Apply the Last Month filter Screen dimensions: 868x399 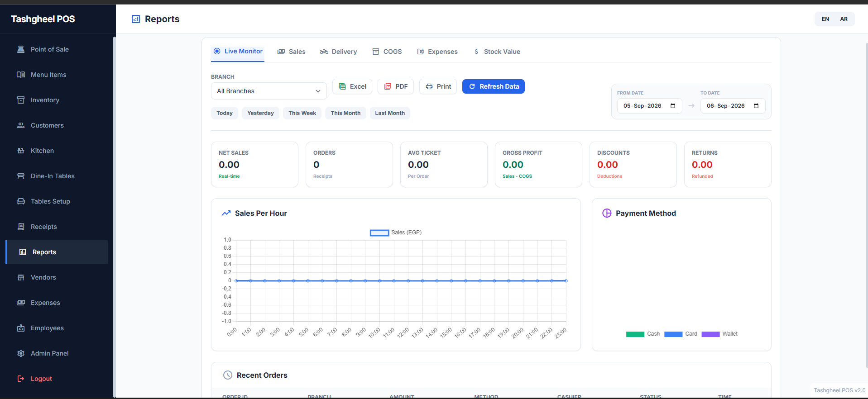390,113
